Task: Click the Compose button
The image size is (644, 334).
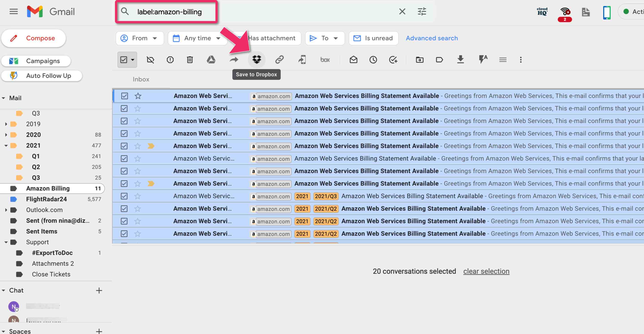Action: (x=34, y=38)
